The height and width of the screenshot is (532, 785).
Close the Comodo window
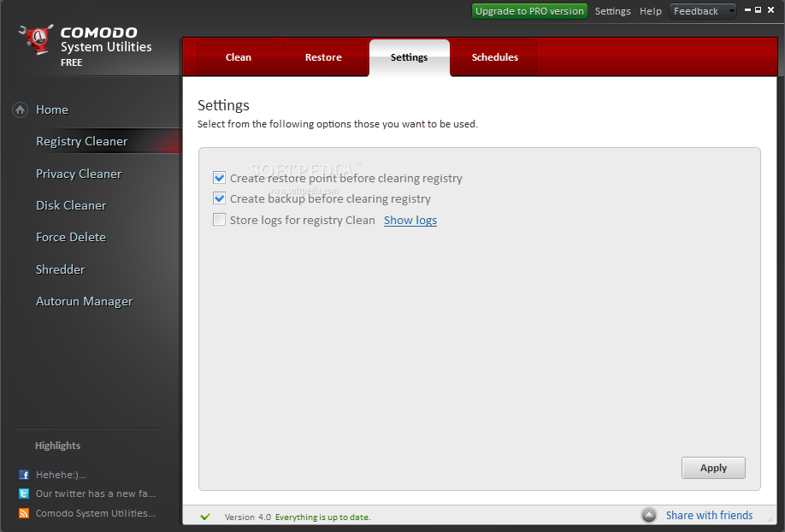point(771,10)
